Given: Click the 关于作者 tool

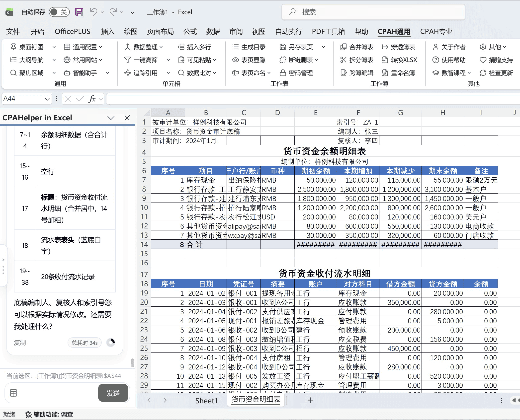Looking at the screenshot, I should coord(449,47).
